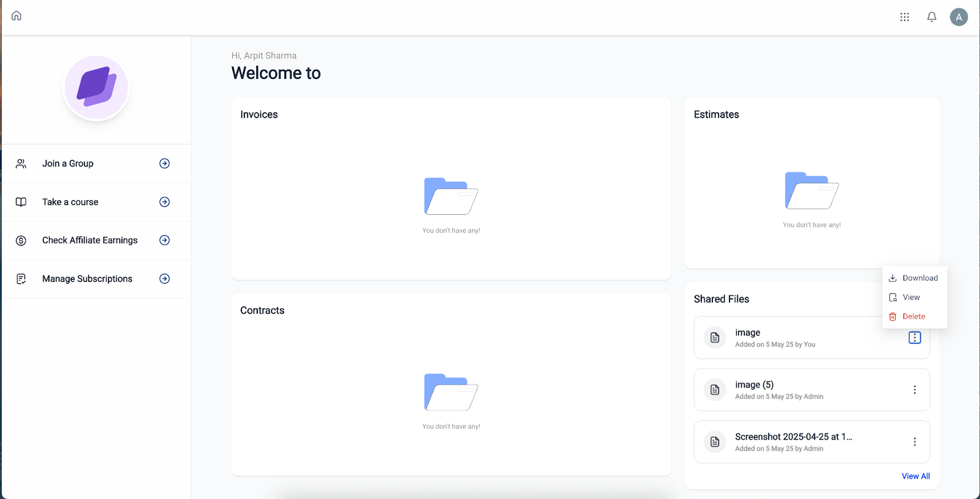Open the Manage Subscriptions item
This screenshot has width=980, height=499.
tap(97, 279)
